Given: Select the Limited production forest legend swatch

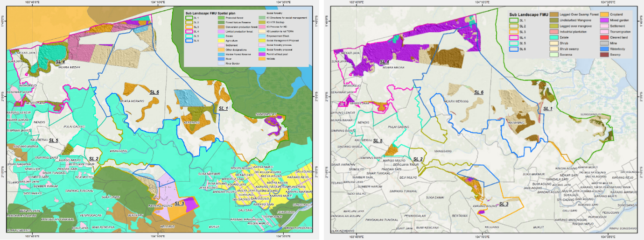Looking at the screenshot, I should point(221,32).
